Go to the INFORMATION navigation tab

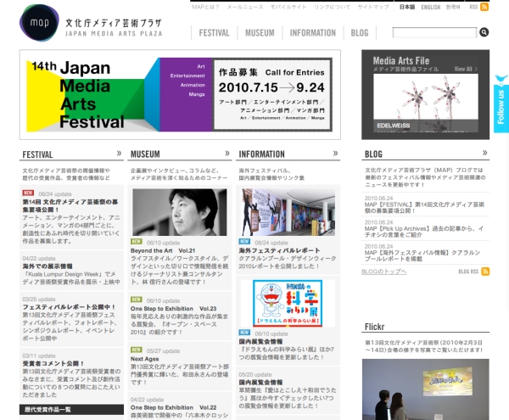tap(312, 33)
